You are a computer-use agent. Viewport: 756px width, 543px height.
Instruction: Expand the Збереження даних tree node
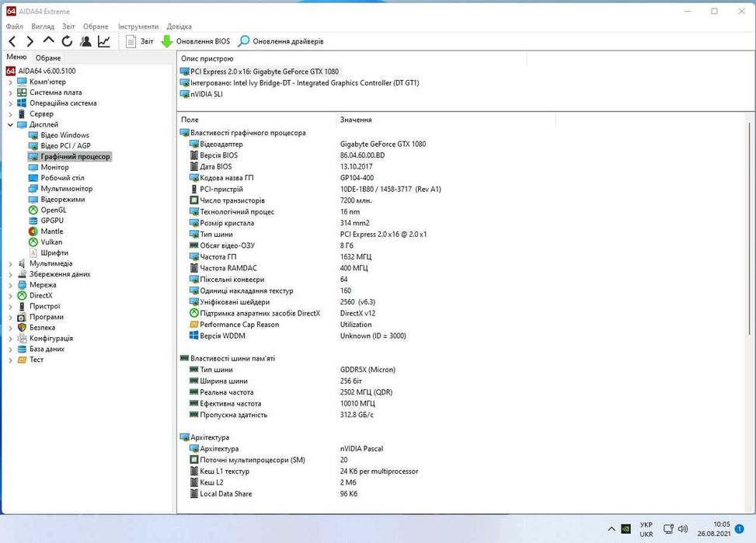(10, 274)
